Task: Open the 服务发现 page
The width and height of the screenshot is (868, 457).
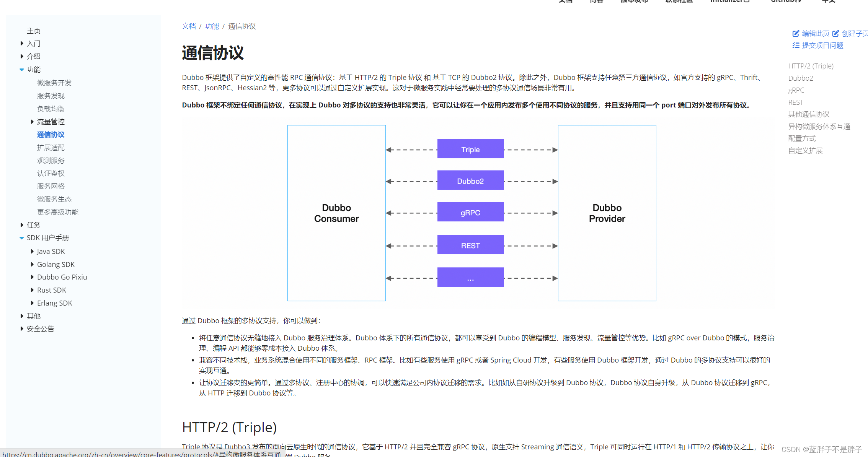Action: pyautogui.click(x=51, y=96)
